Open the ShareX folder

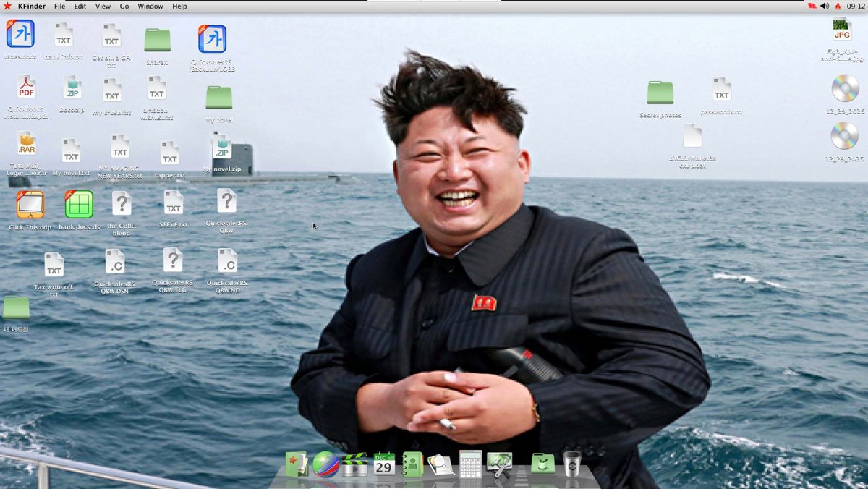point(157,40)
